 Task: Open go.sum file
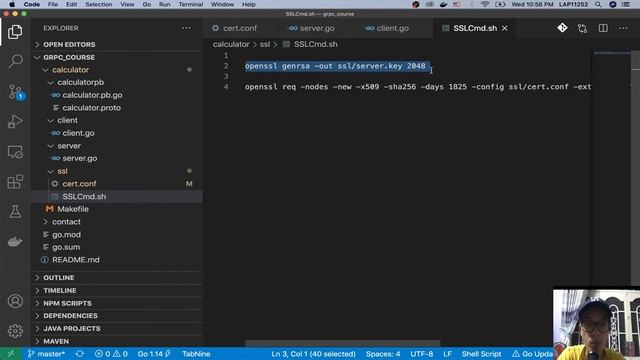(x=117, y=247)
